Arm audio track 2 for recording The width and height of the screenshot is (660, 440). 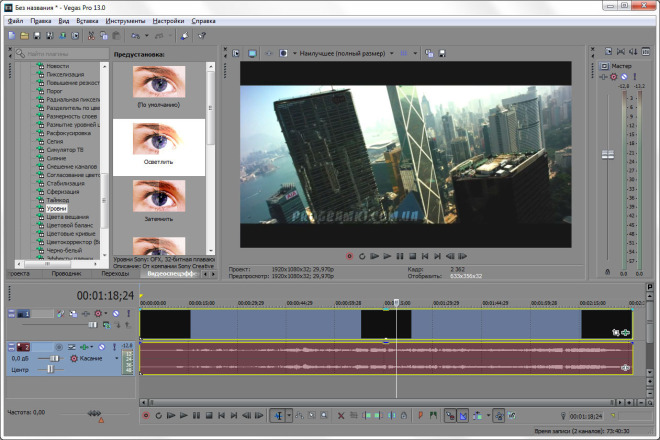59,347
